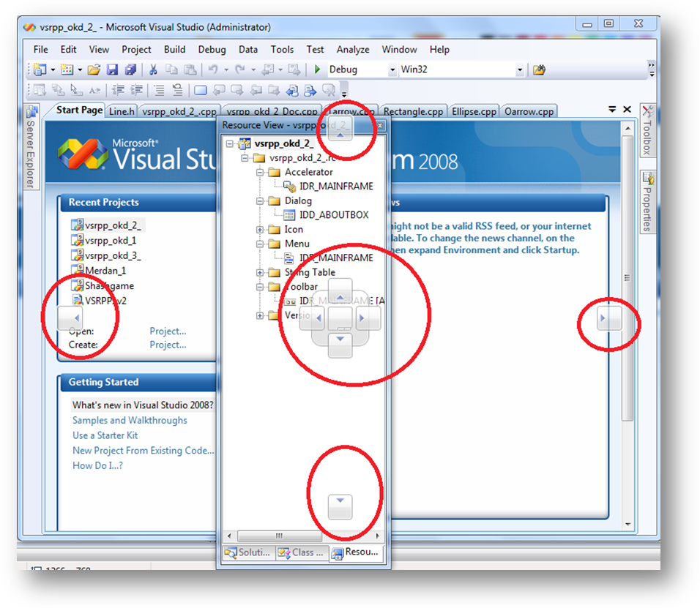Open the Properties side panel
Image resolution: width=700 pixels, height=608 pixels.
(x=647, y=202)
